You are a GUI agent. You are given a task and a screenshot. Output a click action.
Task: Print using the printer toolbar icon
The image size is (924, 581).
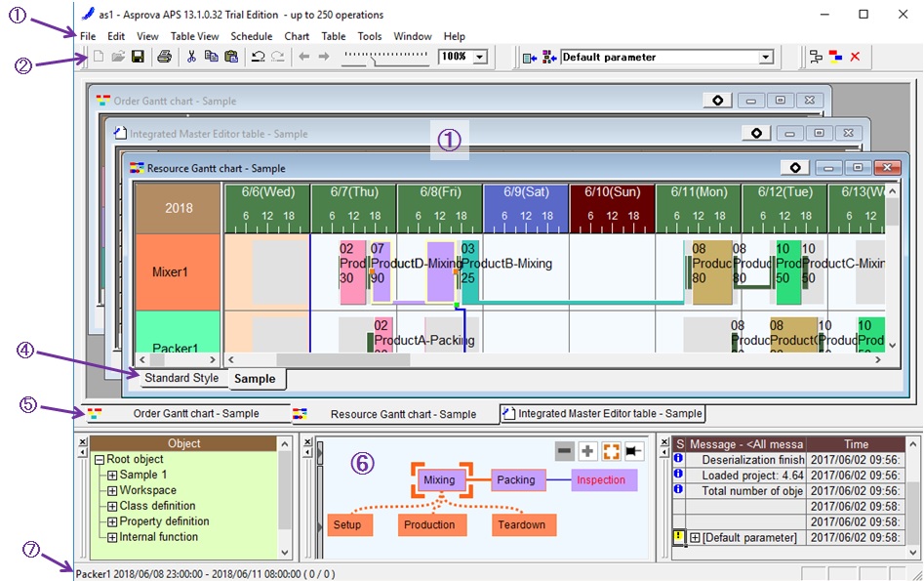point(165,57)
